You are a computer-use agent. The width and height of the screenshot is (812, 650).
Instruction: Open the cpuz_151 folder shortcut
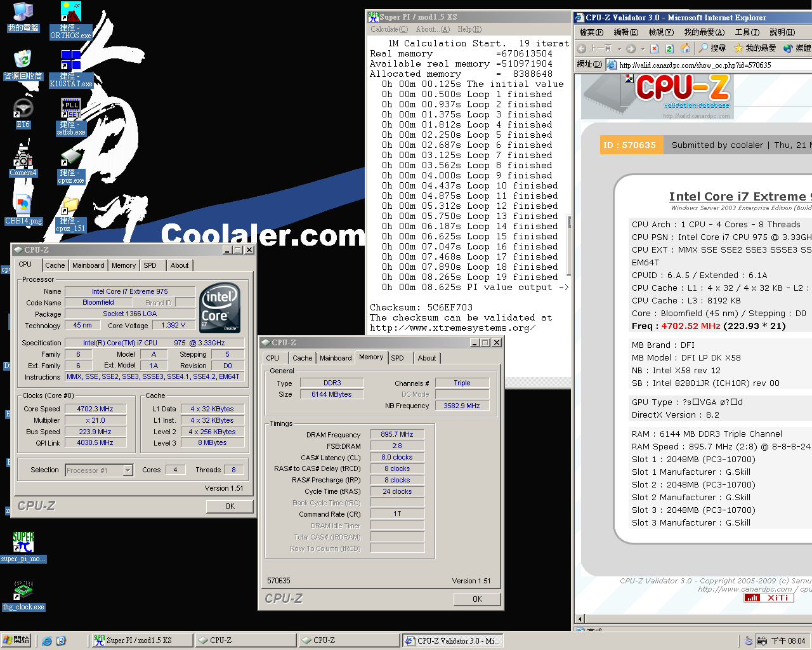point(71,215)
